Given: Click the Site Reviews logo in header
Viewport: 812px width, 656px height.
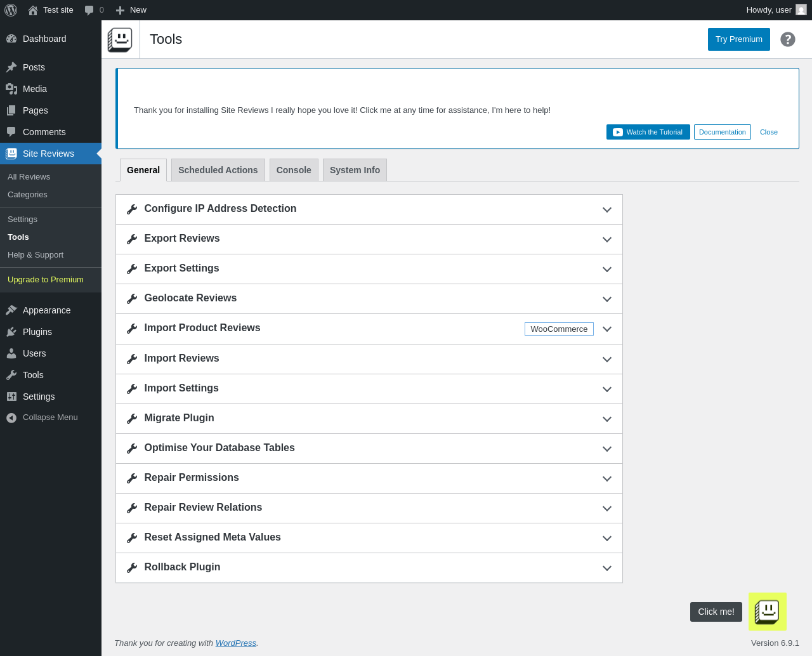Looking at the screenshot, I should 120,39.
